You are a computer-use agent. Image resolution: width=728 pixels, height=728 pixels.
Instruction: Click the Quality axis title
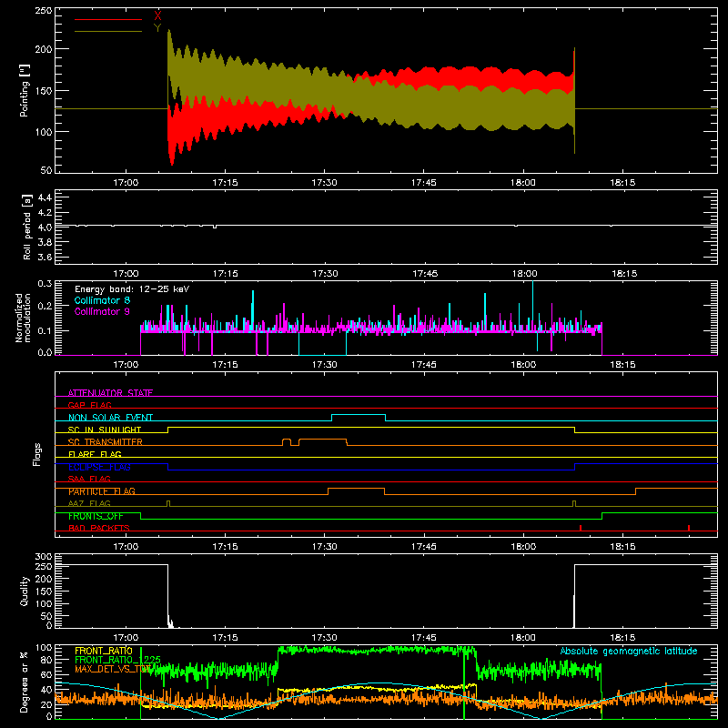click(x=25, y=591)
